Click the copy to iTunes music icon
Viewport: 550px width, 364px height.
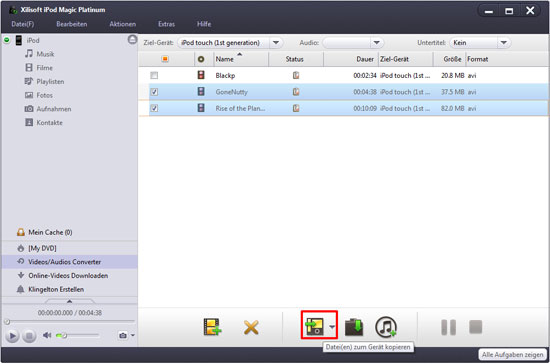[386, 327]
